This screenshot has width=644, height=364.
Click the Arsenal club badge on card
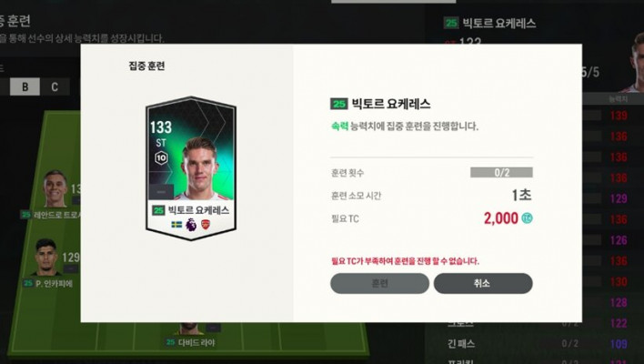point(206,225)
